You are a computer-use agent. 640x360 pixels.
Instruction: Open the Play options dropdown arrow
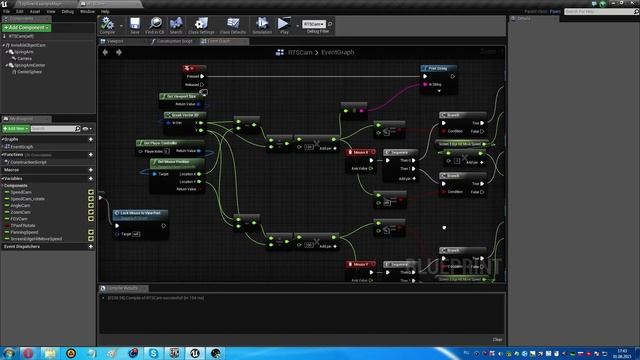click(297, 26)
